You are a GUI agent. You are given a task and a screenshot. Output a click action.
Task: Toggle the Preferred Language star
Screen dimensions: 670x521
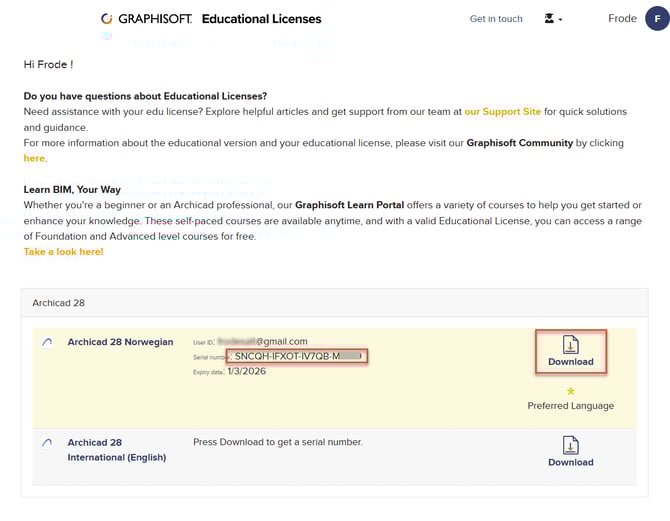pos(570,391)
